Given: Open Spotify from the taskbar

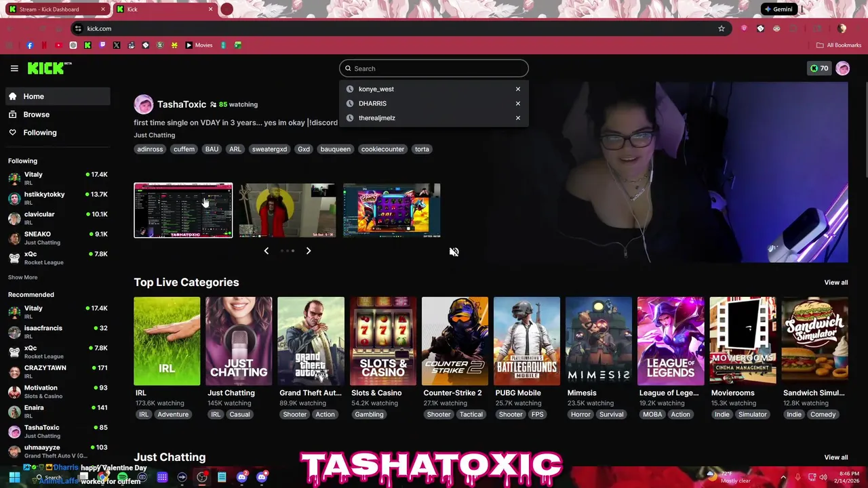Looking at the screenshot, I should pyautogui.click(x=123, y=478).
